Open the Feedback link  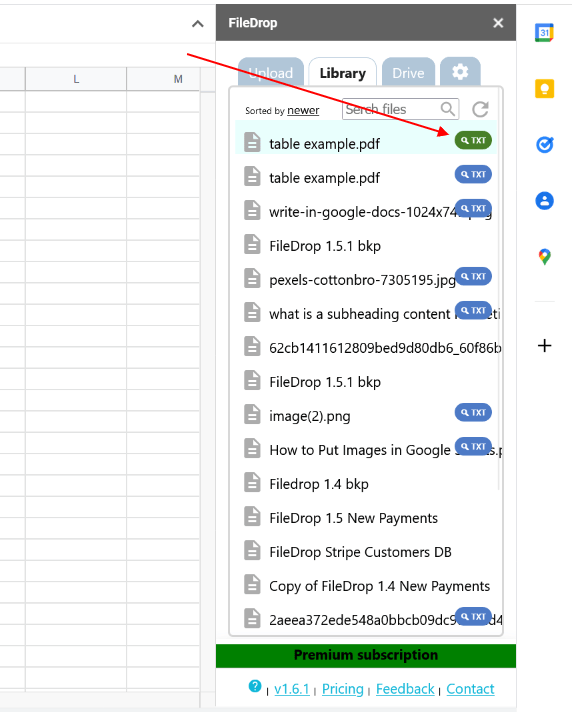[x=405, y=689]
